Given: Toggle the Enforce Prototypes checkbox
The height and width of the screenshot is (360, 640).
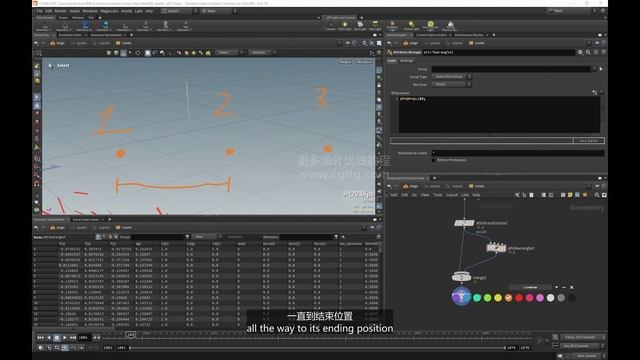Looking at the screenshot, I should [433, 160].
